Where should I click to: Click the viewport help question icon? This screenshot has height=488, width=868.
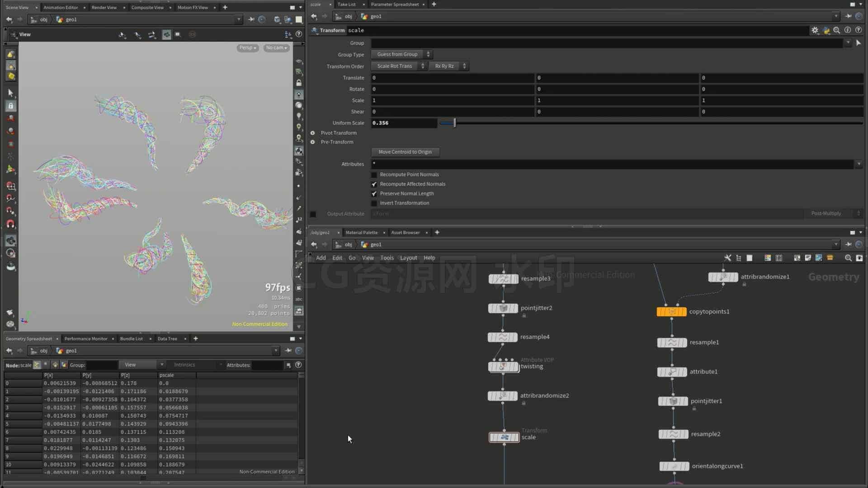[299, 34]
